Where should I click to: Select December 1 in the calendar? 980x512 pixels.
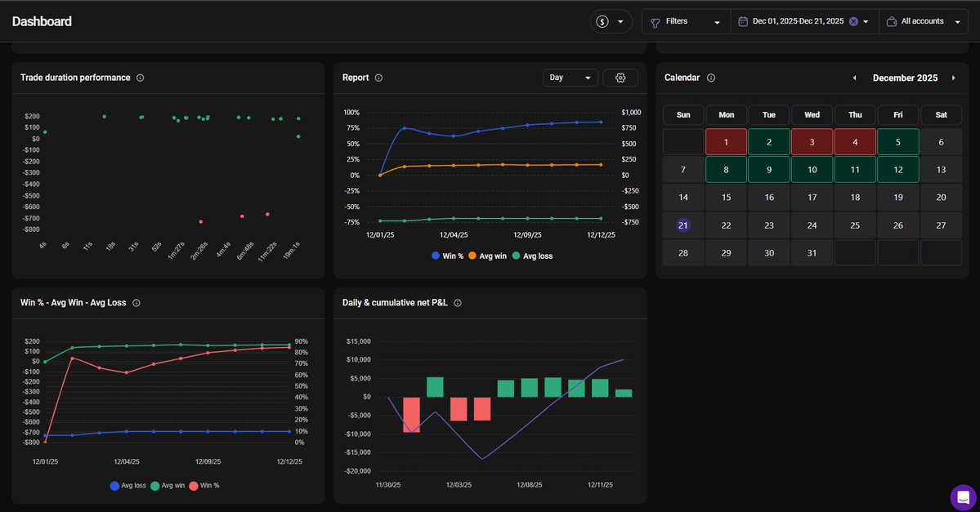(727, 142)
